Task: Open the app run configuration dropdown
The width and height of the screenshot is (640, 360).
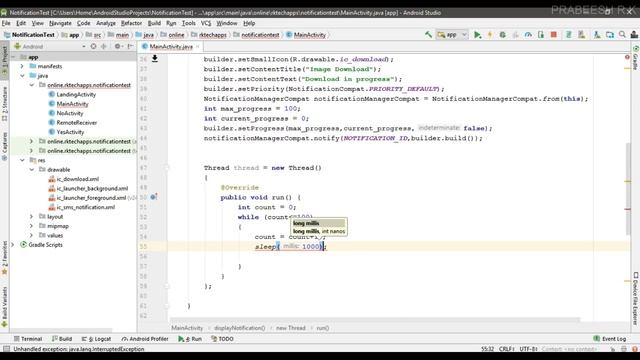Action: [452, 35]
